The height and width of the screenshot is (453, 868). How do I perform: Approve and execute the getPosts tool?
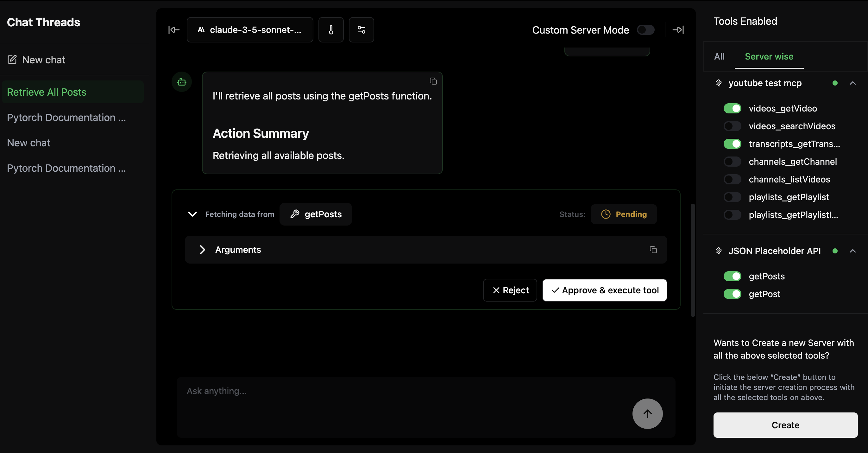click(x=604, y=290)
